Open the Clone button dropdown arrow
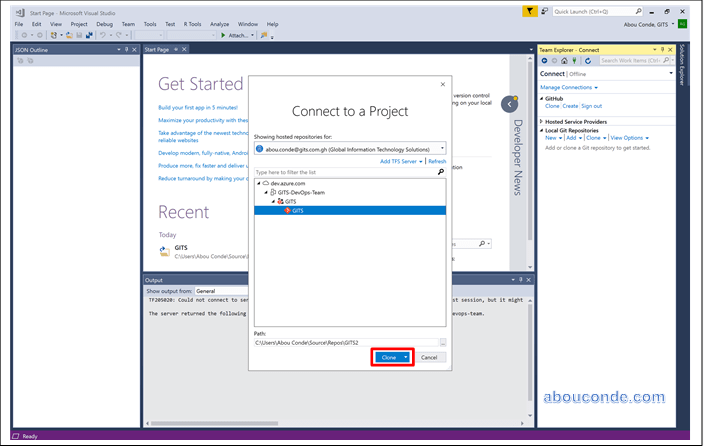The width and height of the screenshot is (705, 447). coord(406,357)
